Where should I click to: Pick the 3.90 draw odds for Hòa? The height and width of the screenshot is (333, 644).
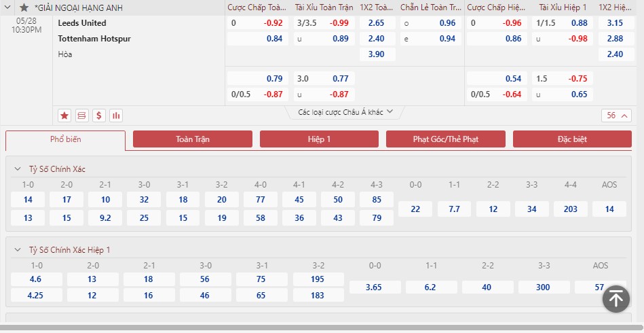coord(377,54)
